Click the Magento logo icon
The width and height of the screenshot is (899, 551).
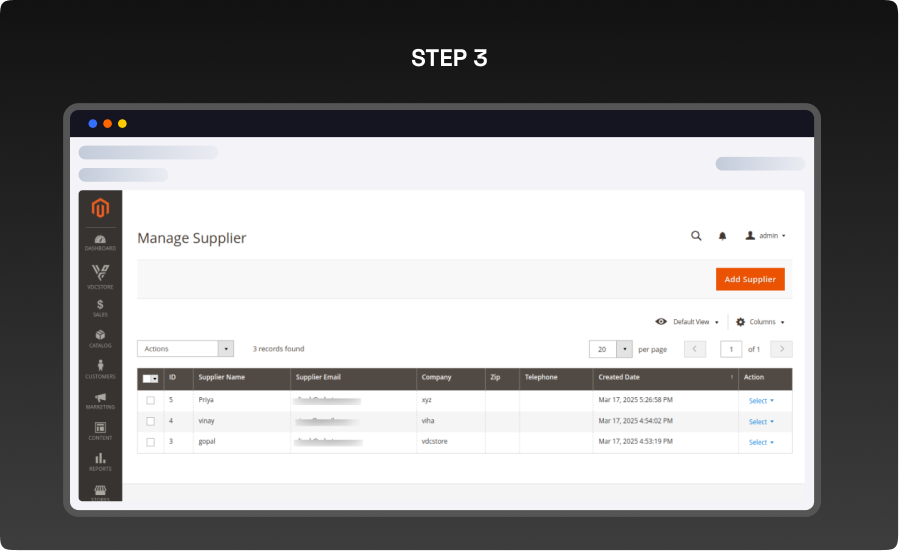(100, 208)
